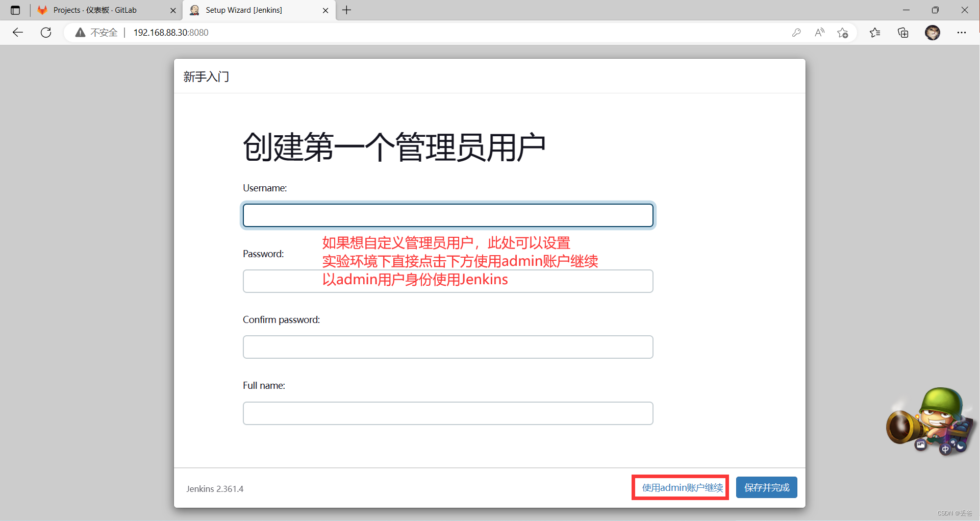Click the screenshot icon on mascot widget
The height and width of the screenshot is (521, 980).
(920, 445)
